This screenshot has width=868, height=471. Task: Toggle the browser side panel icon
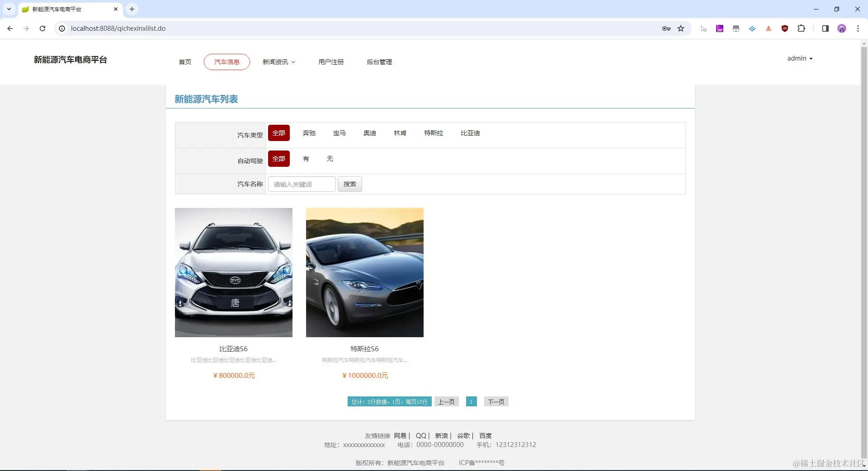tap(825, 28)
